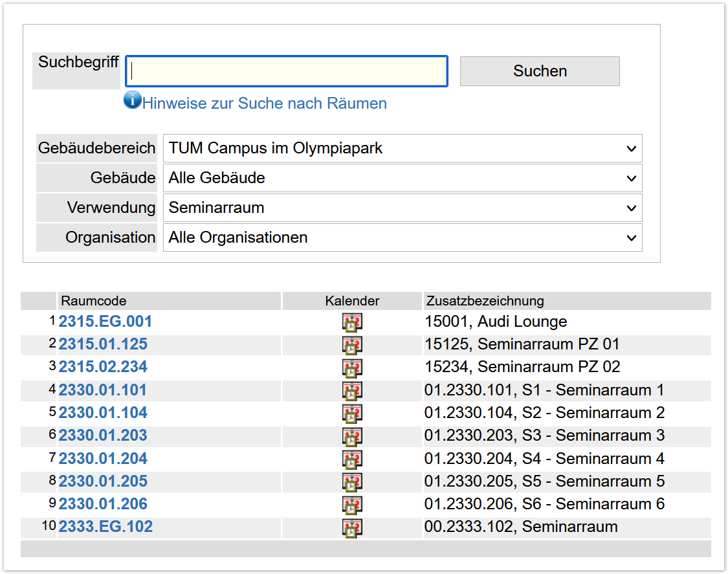Open calendar icon for Seminarraum PZ 01
The image size is (728, 574).
point(352,345)
